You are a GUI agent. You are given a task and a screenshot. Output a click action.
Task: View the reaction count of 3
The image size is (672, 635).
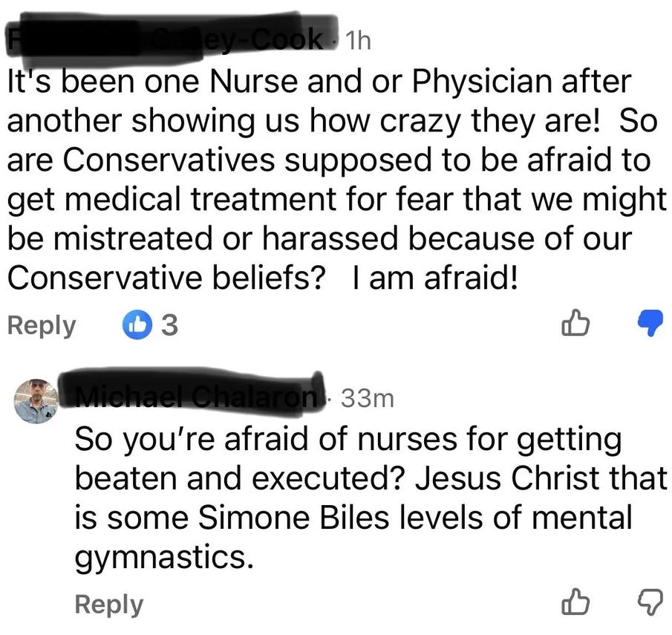coord(169,325)
